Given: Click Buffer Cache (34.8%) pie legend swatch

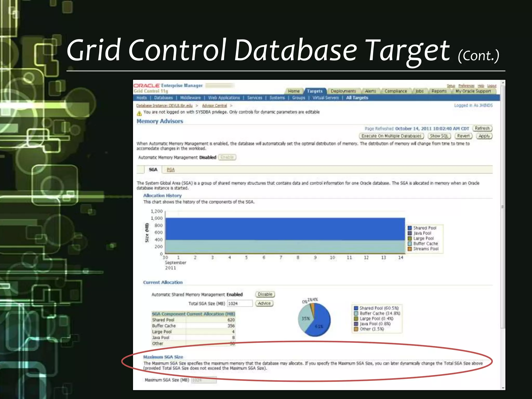Looking at the screenshot, I should pos(356,314).
